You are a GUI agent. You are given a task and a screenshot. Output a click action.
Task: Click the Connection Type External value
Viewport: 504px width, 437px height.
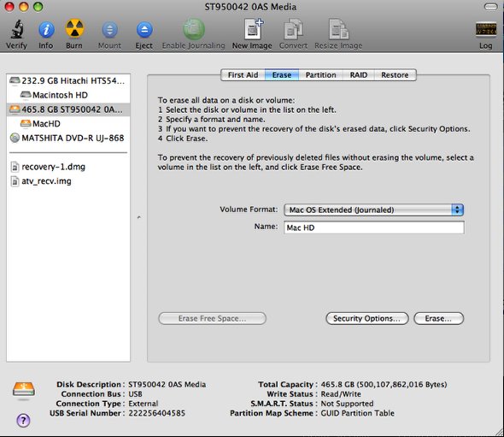tap(144, 404)
